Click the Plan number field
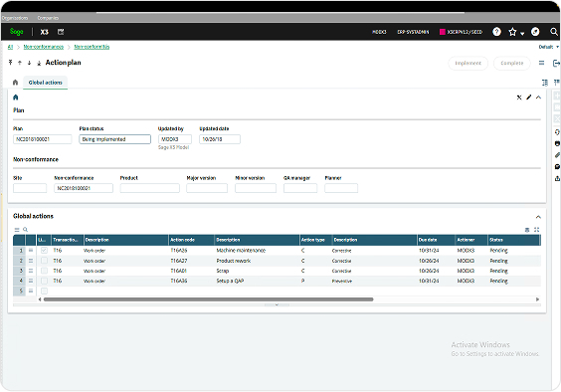The width and height of the screenshot is (561, 392). point(43,139)
